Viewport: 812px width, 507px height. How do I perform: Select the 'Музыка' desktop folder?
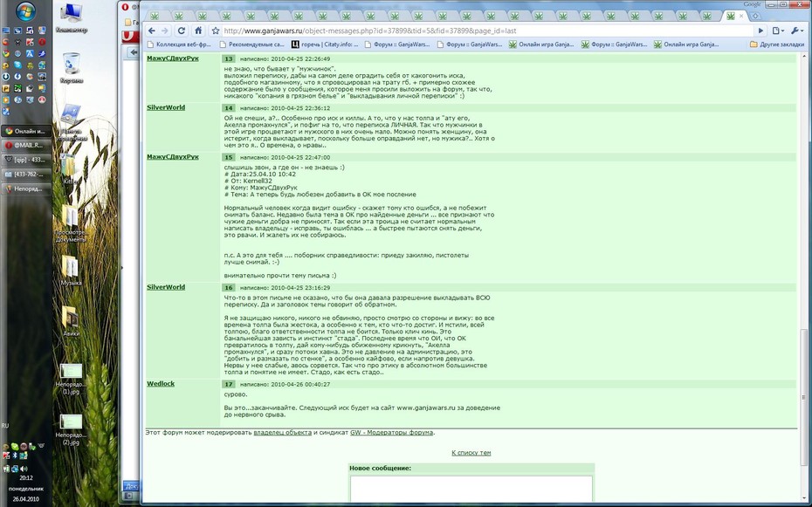click(x=71, y=271)
